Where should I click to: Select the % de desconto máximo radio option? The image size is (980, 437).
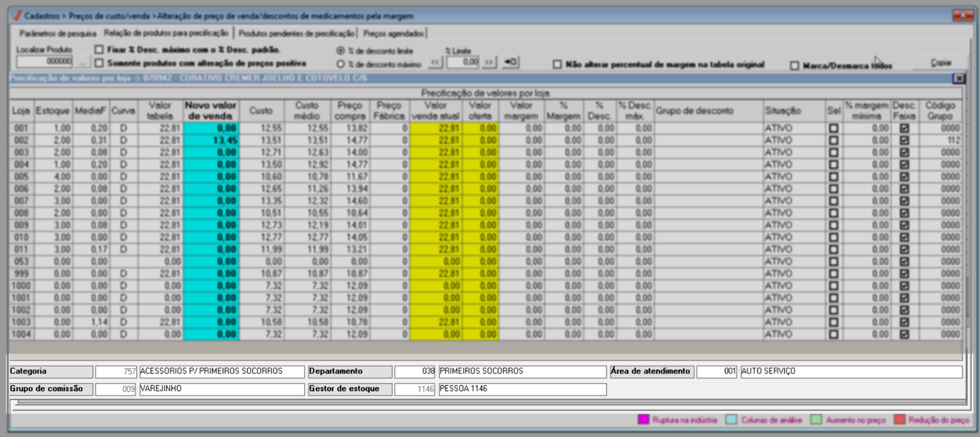(x=341, y=64)
